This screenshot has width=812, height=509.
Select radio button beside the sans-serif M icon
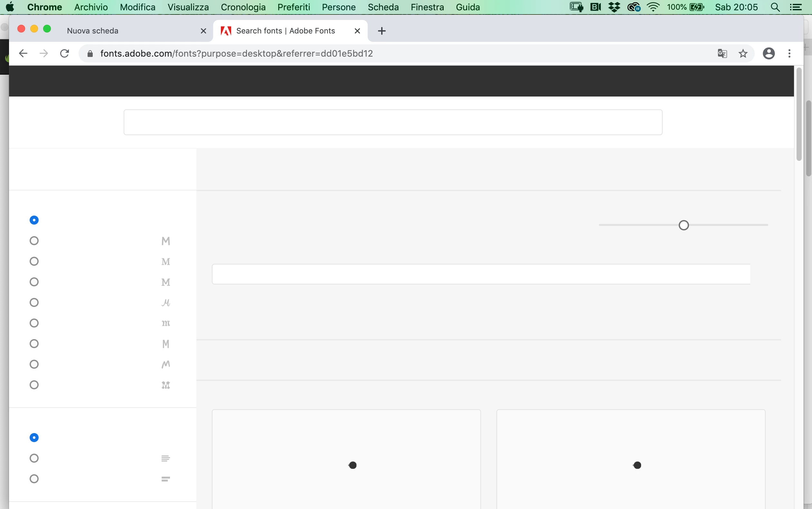(34, 241)
